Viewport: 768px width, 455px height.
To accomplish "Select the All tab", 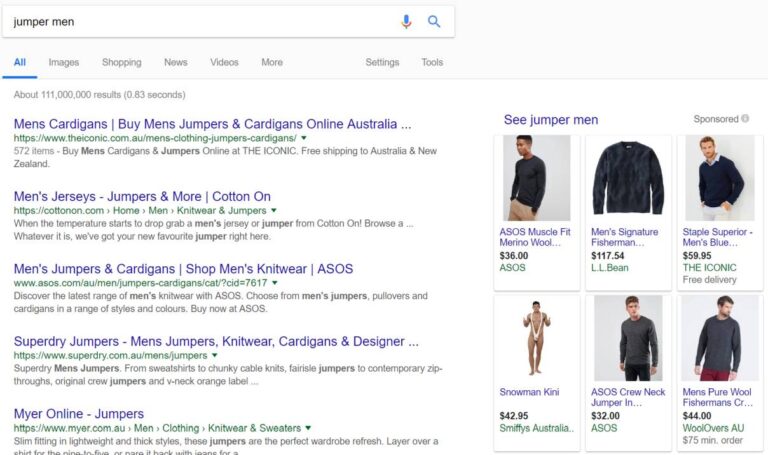I will tap(20, 62).
